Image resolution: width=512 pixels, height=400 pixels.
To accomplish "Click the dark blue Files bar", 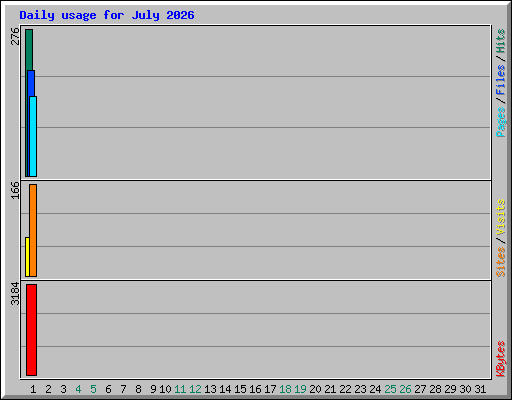I will pos(31,83).
